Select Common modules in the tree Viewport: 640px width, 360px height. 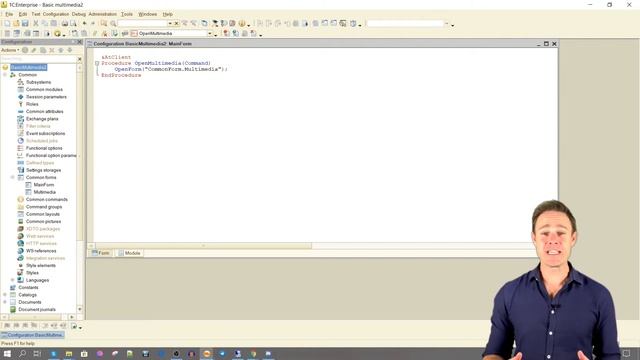point(44,89)
